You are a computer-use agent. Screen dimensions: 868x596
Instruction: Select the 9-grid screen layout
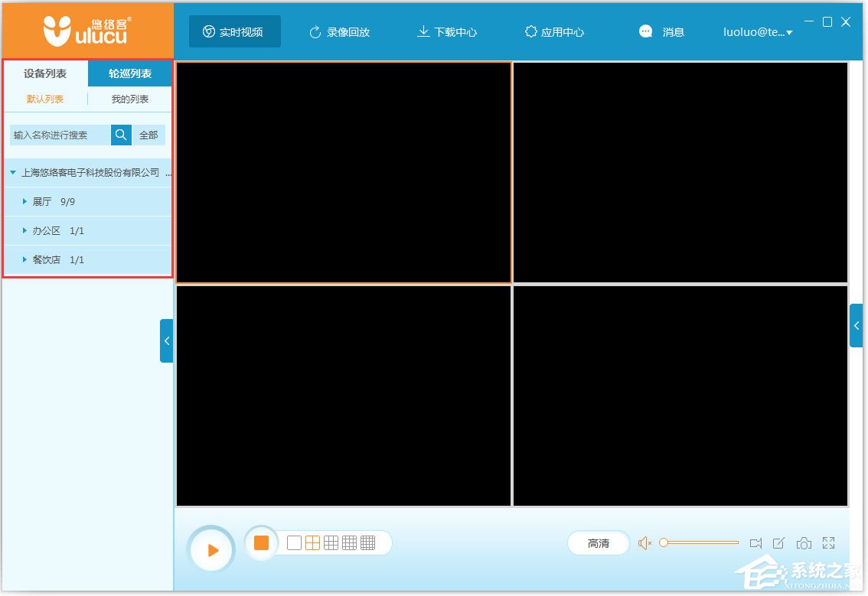click(x=330, y=542)
